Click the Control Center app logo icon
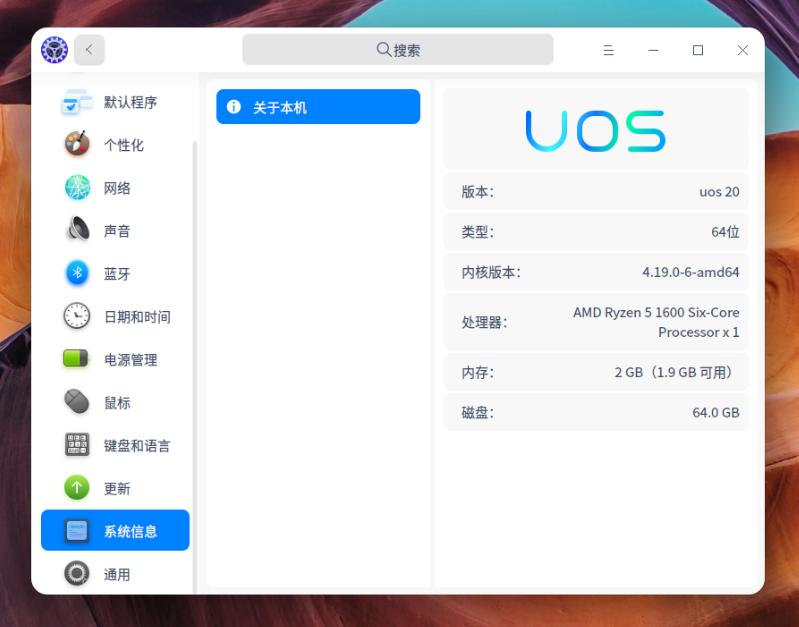Screen dimensions: 799x627 point(55,50)
